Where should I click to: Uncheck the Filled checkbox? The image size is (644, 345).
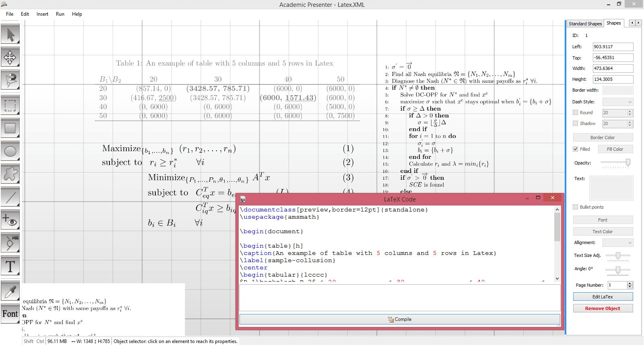tap(576, 149)
